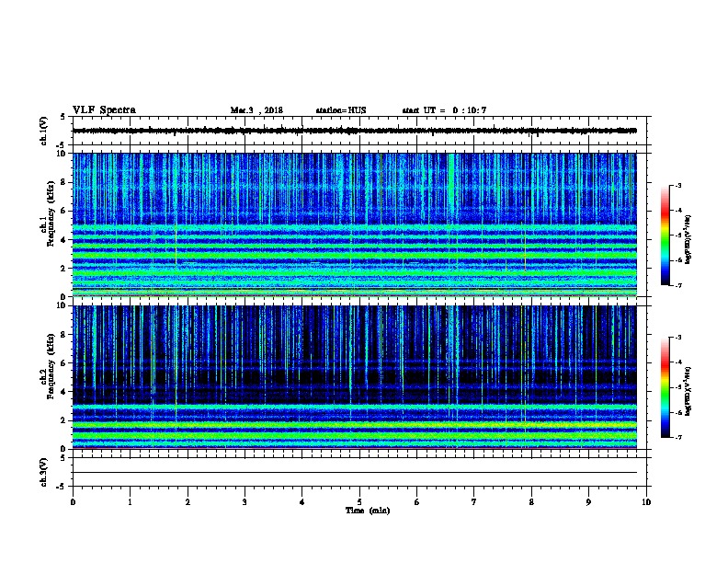Click the "ch.3(V)" axis label
This screenshot has width=728, height=563.
point(43,472)
